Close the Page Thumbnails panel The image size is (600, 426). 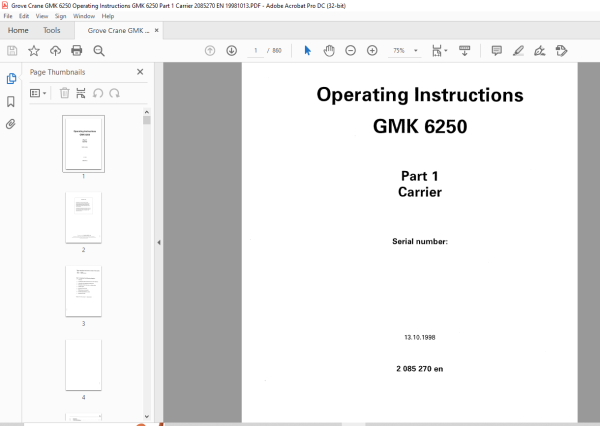[x=140, y=72]
